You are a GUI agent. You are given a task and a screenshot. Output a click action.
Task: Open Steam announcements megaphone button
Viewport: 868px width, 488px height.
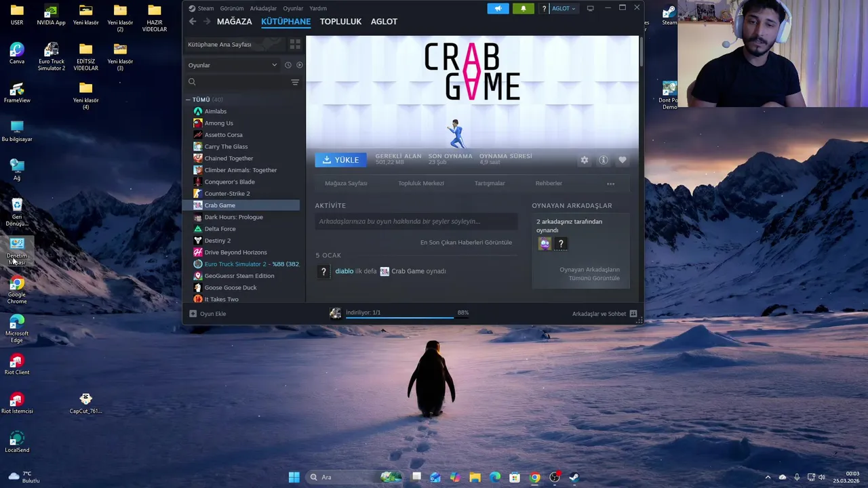498,8
